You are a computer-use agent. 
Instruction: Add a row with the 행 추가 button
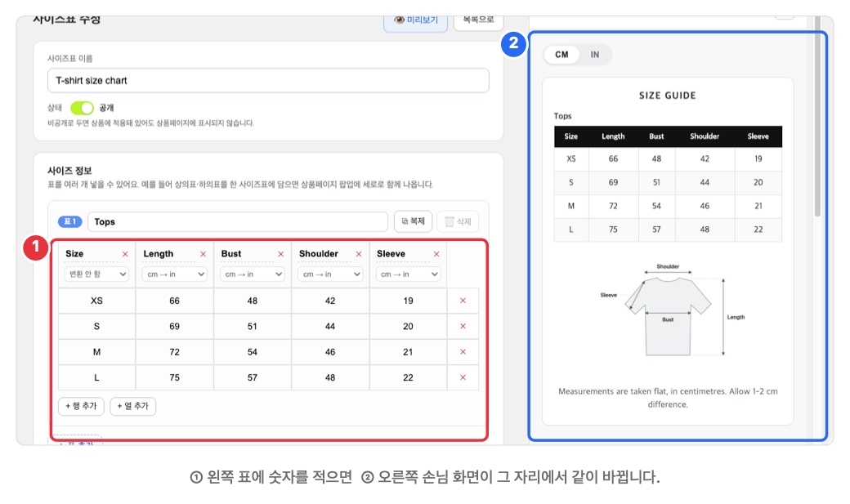[x=81, y=406]
